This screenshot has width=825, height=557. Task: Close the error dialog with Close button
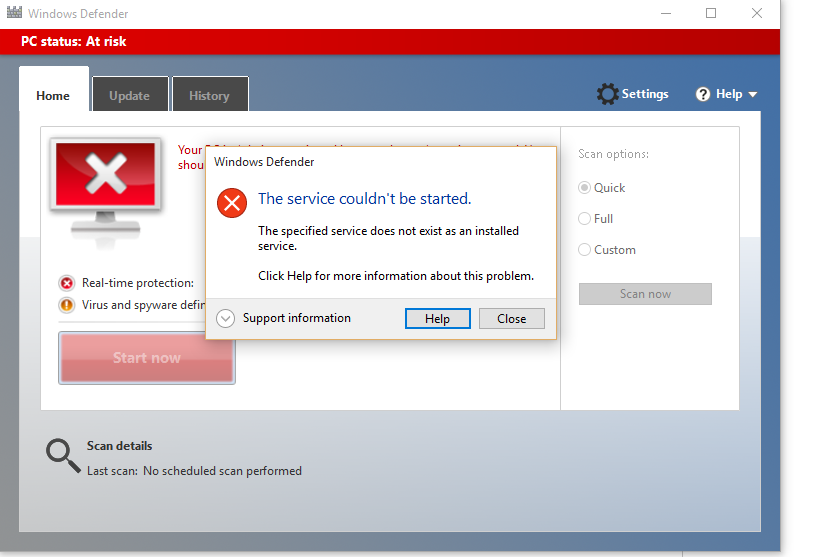point(511,319)
